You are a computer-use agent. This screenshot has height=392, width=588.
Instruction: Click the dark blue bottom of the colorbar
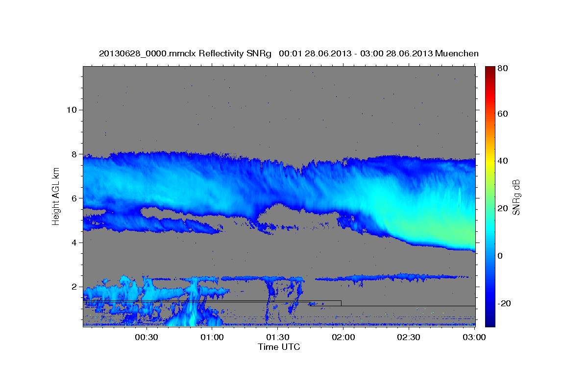(x=490, y=322)
